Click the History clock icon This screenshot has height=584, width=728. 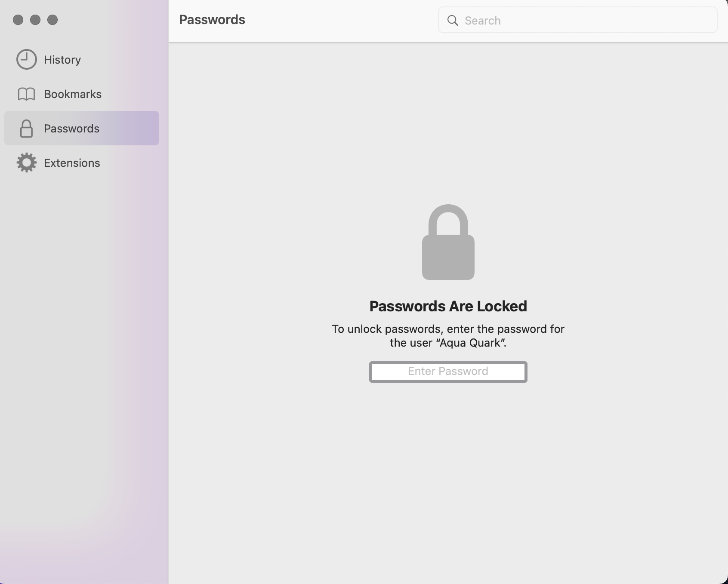click(x=27, y=59)
